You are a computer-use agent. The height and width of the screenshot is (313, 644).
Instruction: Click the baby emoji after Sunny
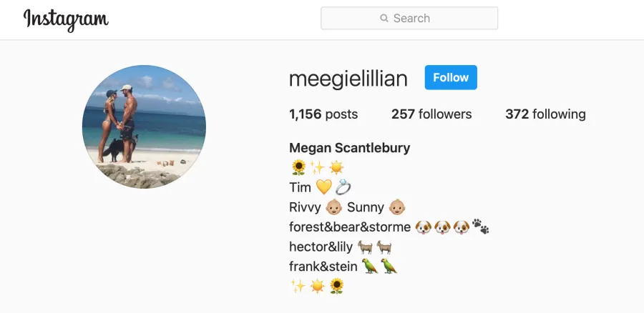396,207
